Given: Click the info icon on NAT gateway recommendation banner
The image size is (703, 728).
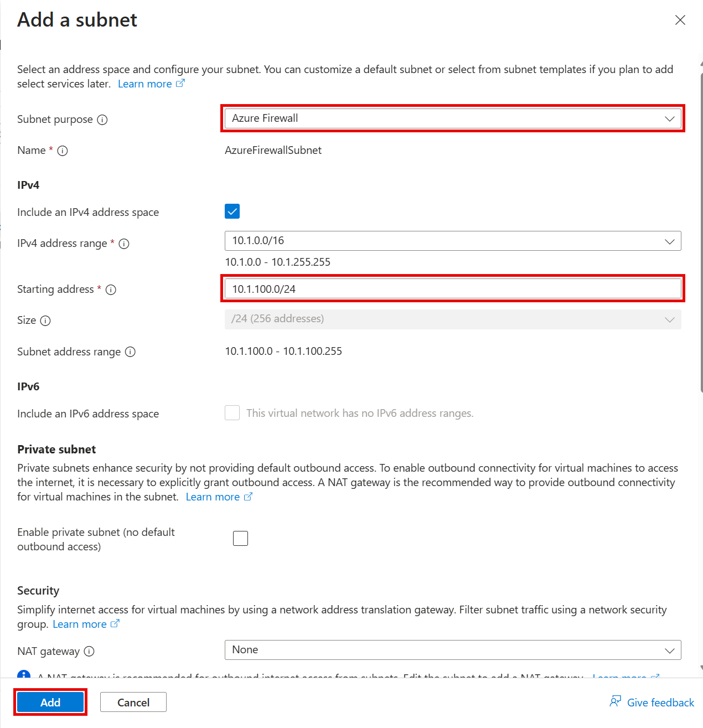Looking at the screenshot, I should point(23,675).
